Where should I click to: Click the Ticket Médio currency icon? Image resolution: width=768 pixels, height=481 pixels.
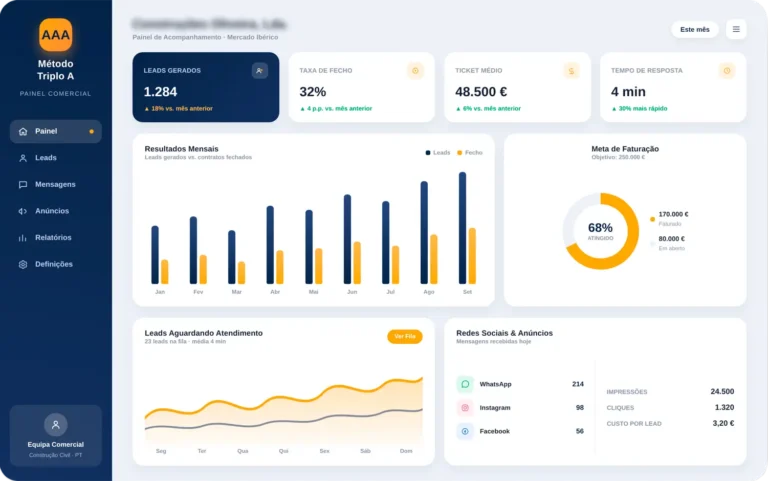(x=571, y=71)
